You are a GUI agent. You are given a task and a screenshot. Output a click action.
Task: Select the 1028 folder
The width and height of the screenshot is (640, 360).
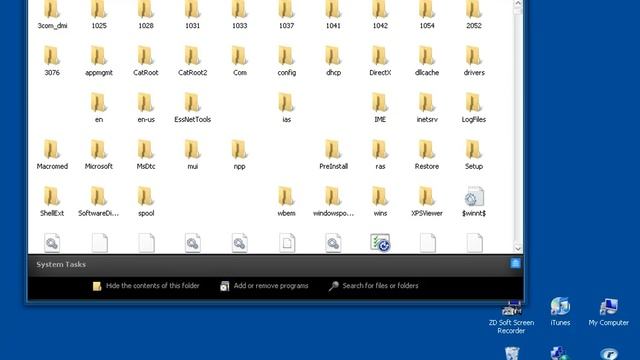[x=146, y=15]
